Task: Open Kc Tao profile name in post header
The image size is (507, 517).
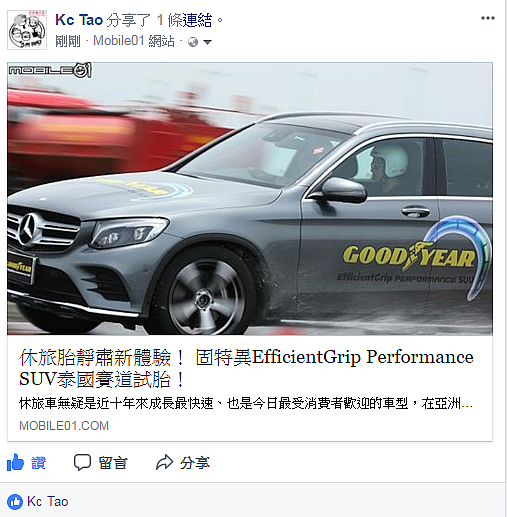Action: (x=79, y=20)
